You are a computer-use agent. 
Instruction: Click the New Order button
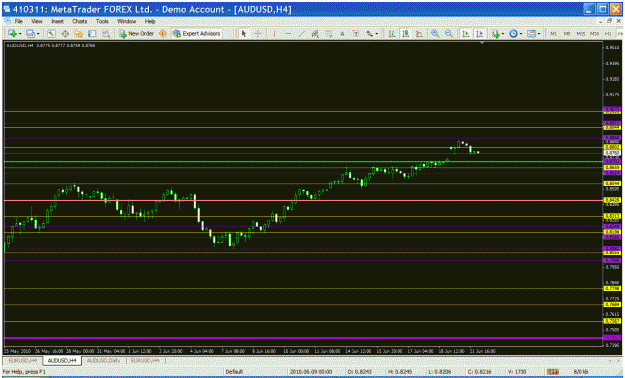pos(136,34)
